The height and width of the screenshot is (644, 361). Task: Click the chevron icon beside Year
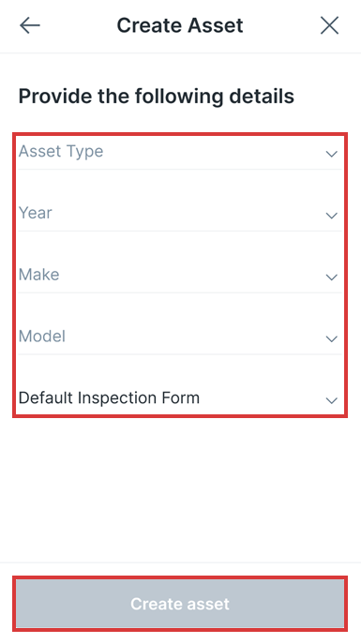click(x=331, y=216)
